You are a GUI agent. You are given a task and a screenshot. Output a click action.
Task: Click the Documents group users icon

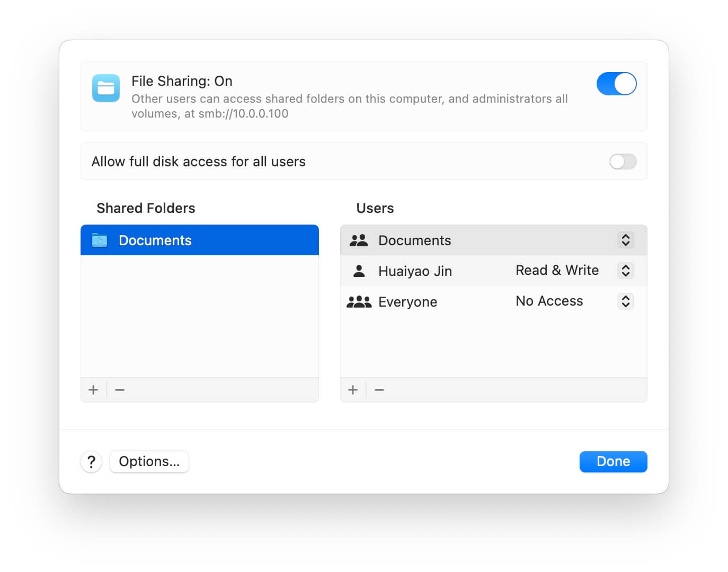[x=359, y=240]
